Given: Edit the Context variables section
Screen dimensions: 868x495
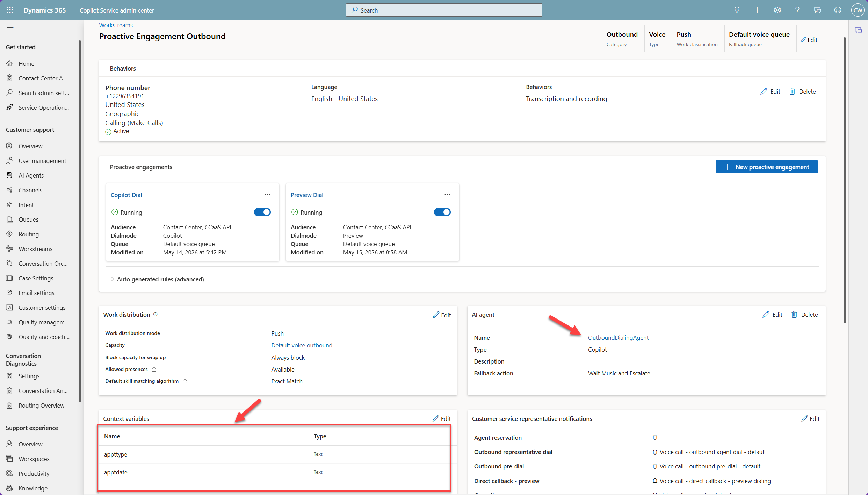Looking at the screenshot, I should [442, 419].
